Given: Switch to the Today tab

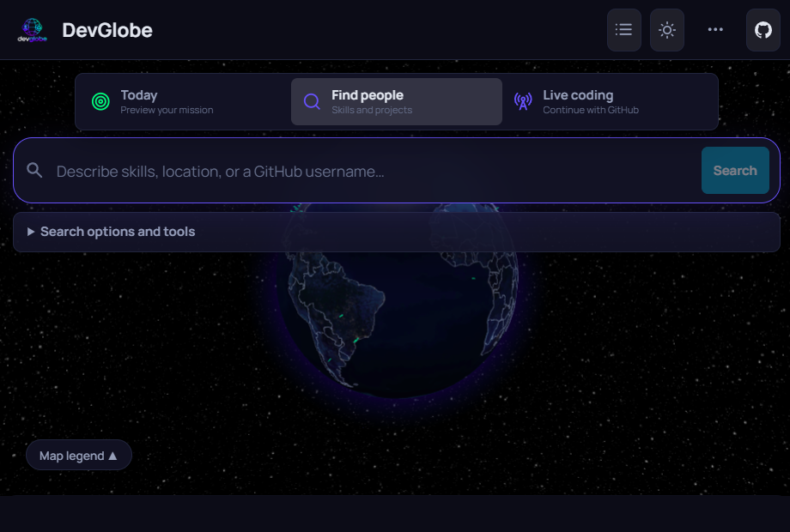Looking at the screenshot, I should pyautogui.click(x=185, y=101).
